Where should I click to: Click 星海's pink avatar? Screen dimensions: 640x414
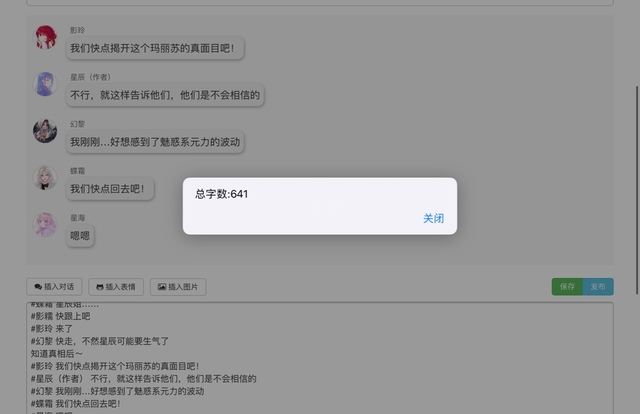click(46, 224)
